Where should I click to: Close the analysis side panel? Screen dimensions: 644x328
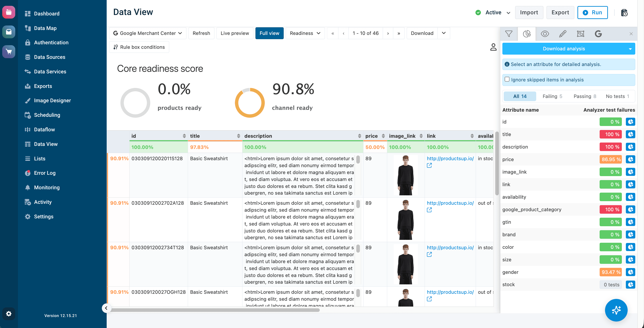pos(631,34)
